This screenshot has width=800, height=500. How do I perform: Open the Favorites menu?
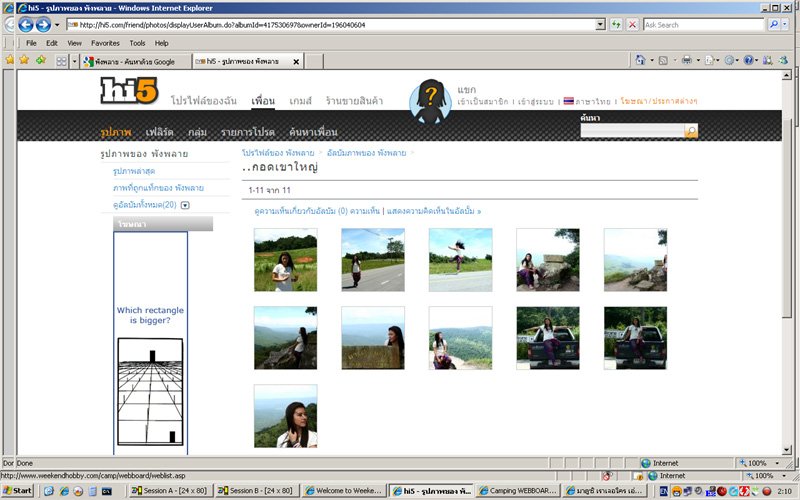105,43
